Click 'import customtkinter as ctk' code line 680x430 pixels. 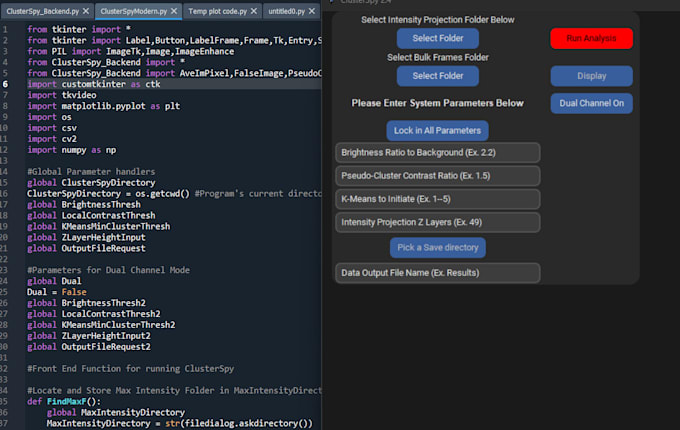(x=94, y=84)
